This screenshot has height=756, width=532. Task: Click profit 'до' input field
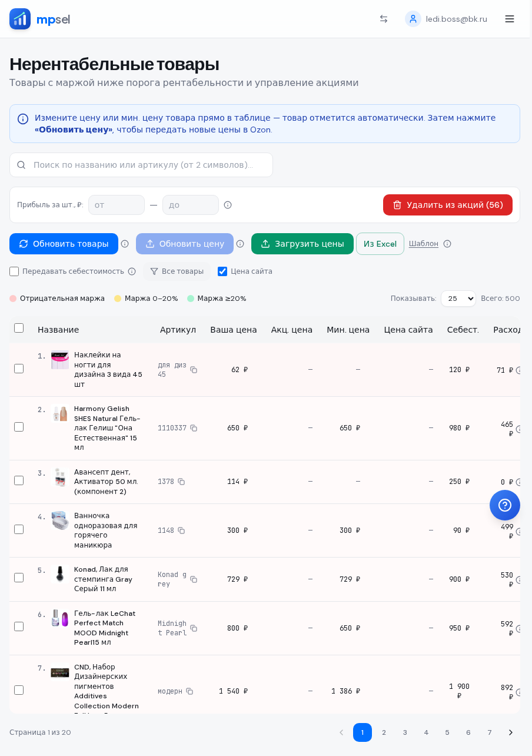pyautogui.click(x=191, y=205)
